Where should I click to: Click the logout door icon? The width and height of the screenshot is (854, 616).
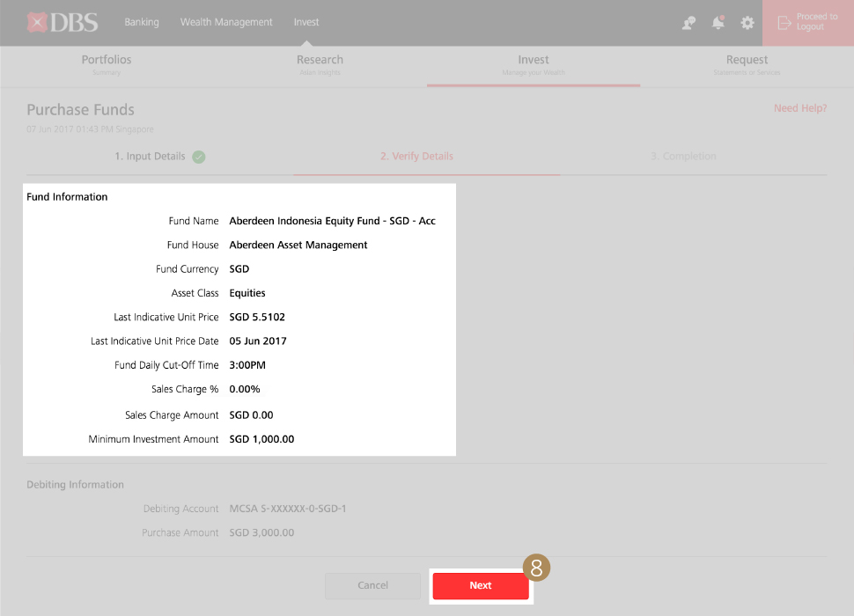[784, 23]
